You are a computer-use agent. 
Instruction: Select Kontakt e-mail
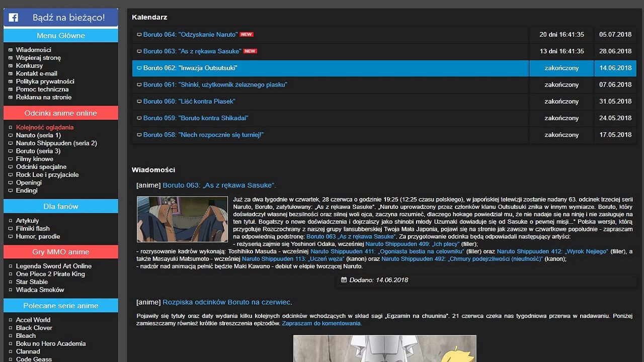point(36,73)
